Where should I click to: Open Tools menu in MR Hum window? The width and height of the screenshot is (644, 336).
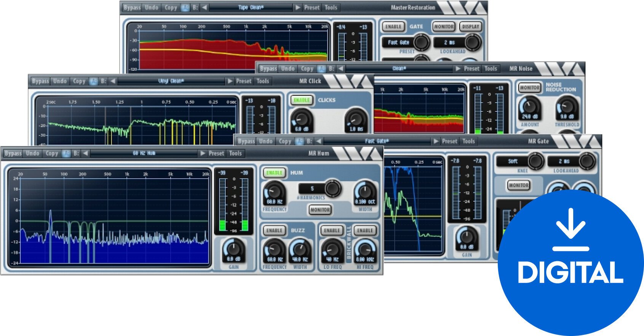[x=235, y=153]
